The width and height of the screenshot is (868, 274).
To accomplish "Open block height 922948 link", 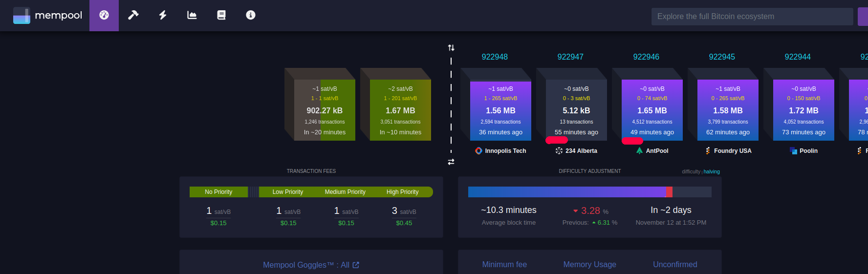I will click(495, 57).
